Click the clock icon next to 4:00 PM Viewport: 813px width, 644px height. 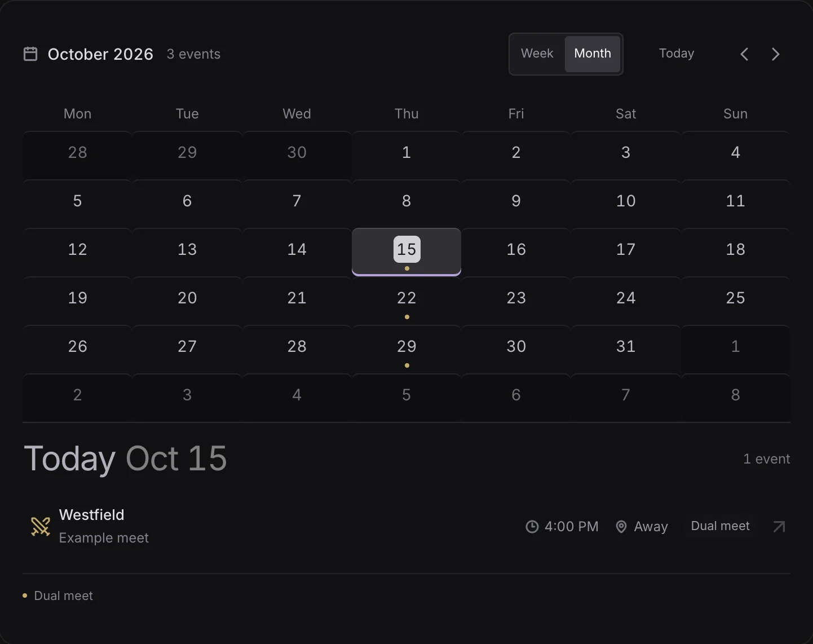click(532, 527)
